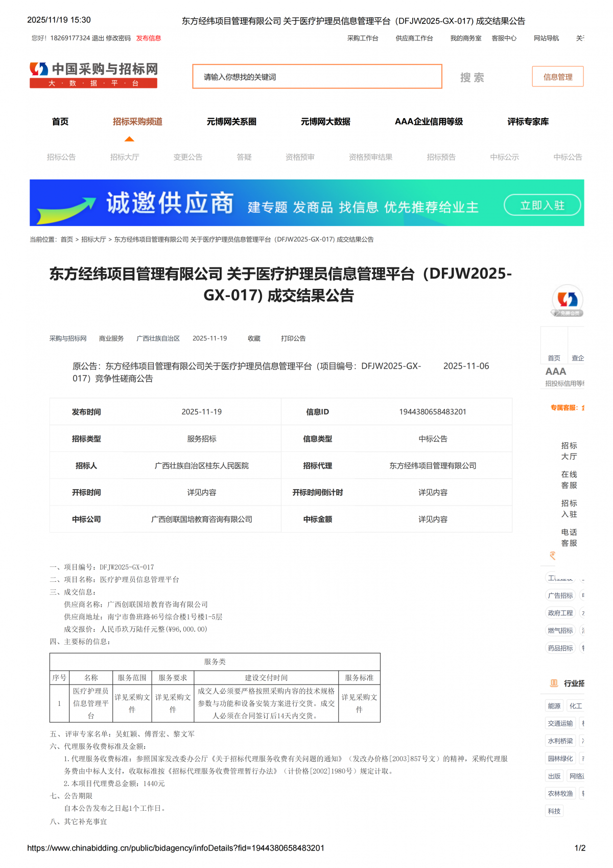Click the round floating member logo icon
613x868 pixels.
click(568, 300)
